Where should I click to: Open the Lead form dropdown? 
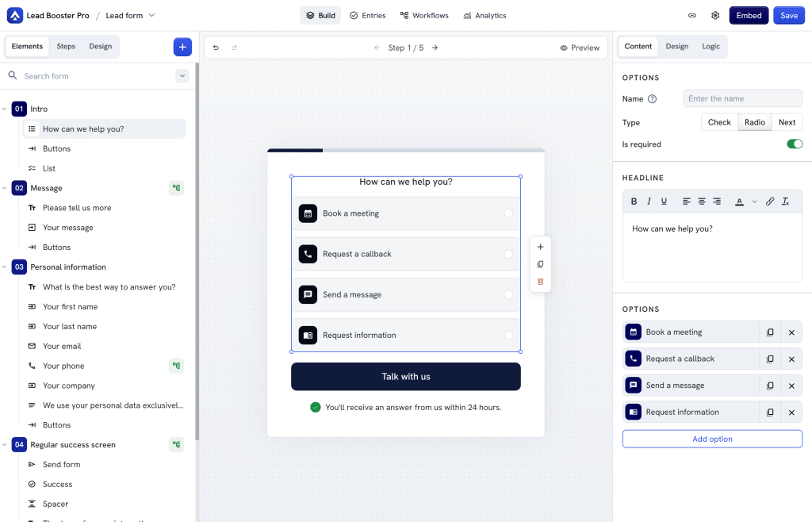click(151, 16)
